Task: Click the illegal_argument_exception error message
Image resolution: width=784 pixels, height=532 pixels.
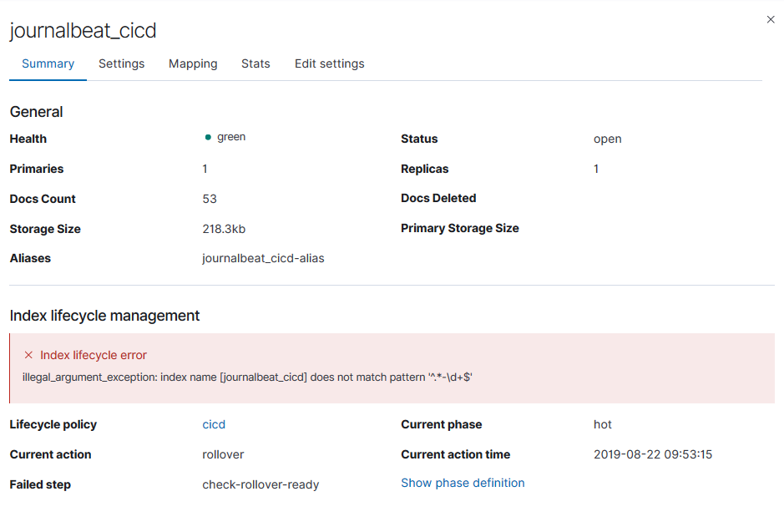Action: coord(247,377)
